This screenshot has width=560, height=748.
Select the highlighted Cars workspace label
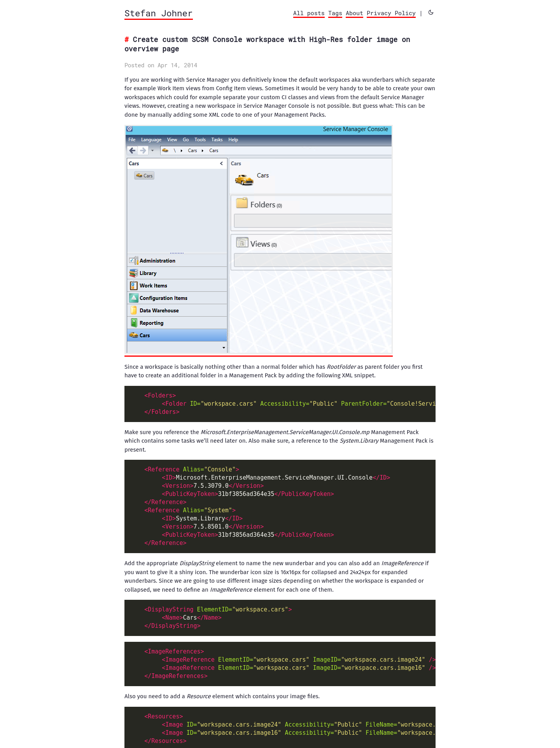[145, 335]
